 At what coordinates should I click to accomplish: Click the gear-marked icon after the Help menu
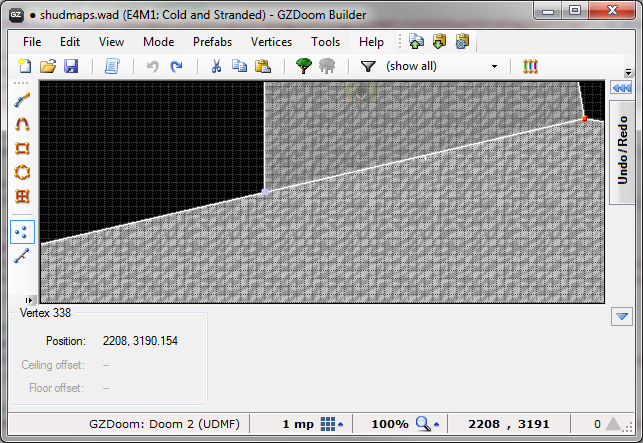(462, 41)
